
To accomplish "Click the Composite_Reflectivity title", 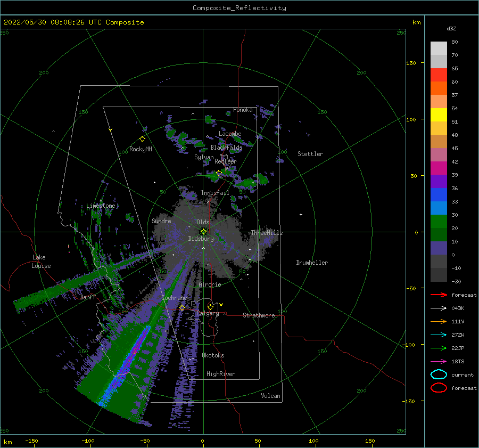I will 240,8.
